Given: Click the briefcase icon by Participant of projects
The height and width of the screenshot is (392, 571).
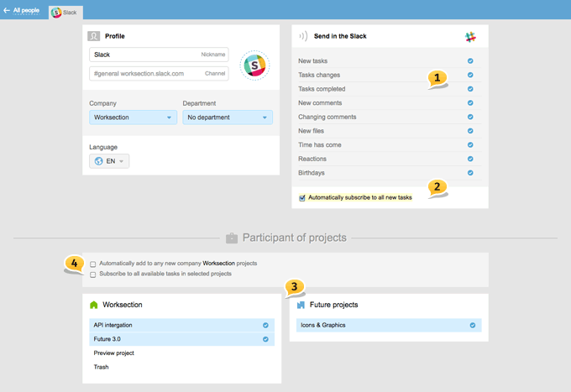Looking at the screenshot, I should [x=232, y=238].
